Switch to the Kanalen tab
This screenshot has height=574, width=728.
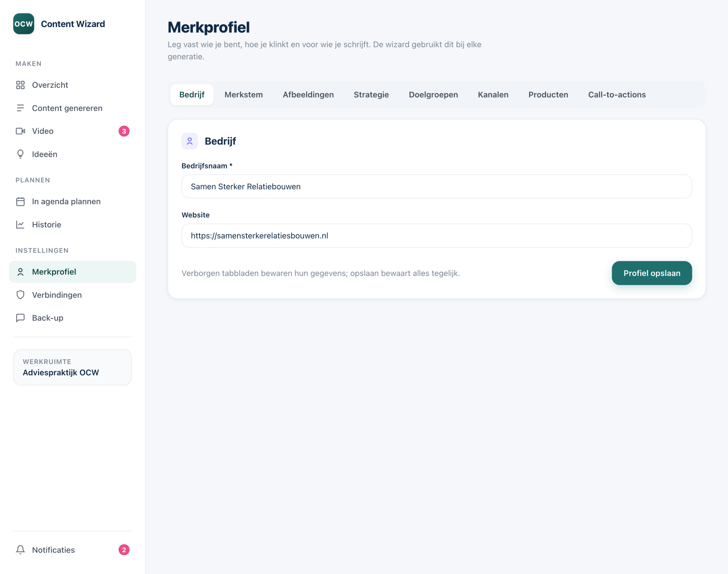click(493, 95)
